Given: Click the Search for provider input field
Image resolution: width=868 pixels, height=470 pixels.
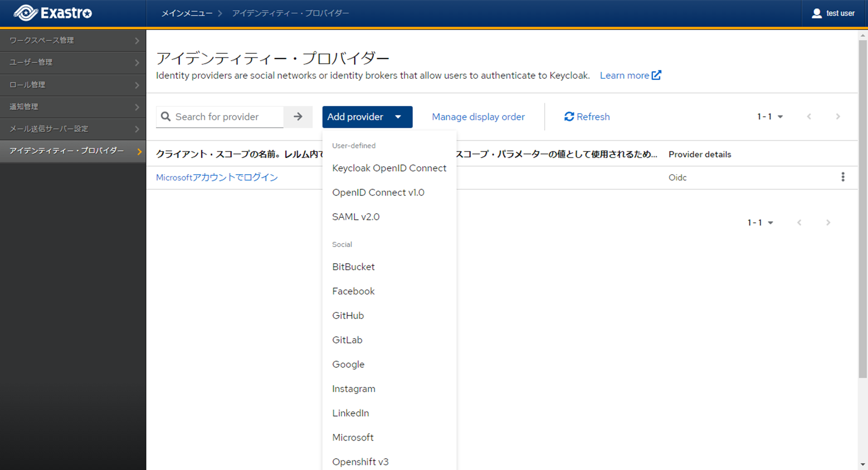Looking at the screenshot, I should tap(227, 117).
